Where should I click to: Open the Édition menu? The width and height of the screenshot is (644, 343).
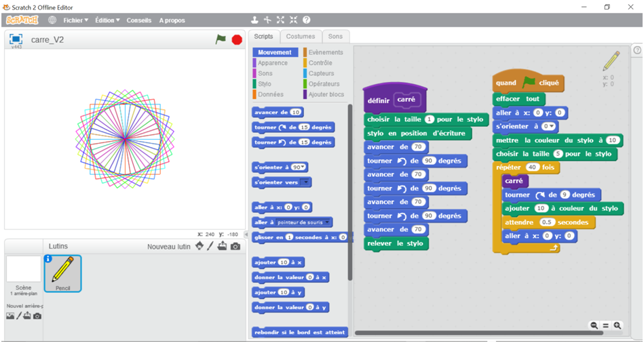point(107,20)
